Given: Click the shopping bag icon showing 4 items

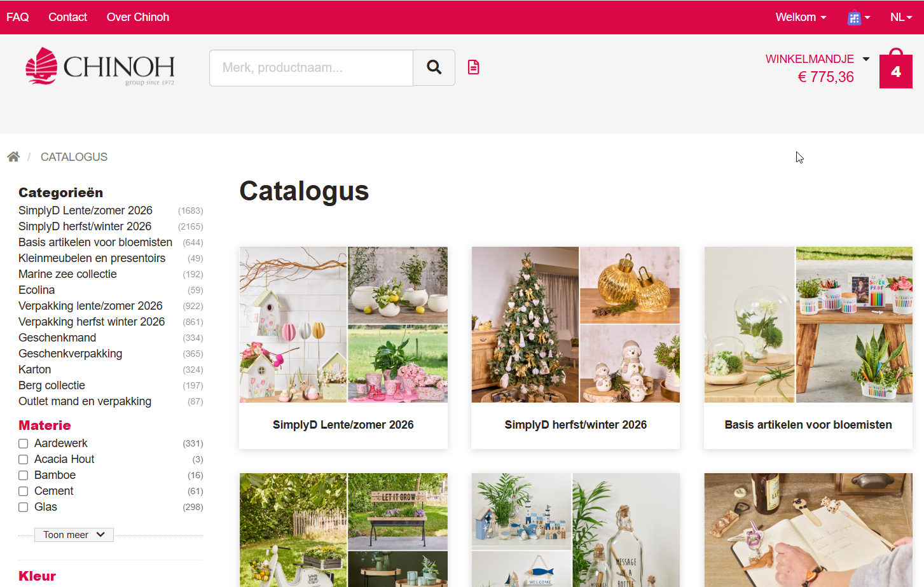Looking at the screenshot, I should [895, 71].
